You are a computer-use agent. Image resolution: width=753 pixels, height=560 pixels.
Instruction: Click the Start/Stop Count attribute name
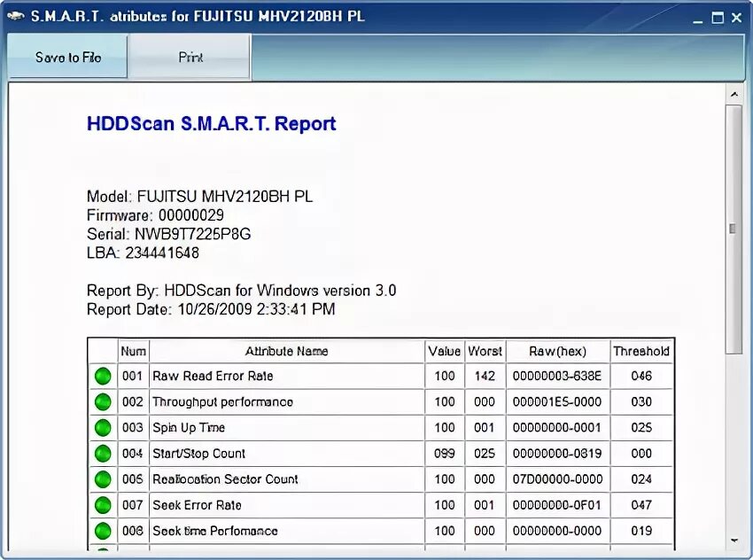tap(198, 454)
